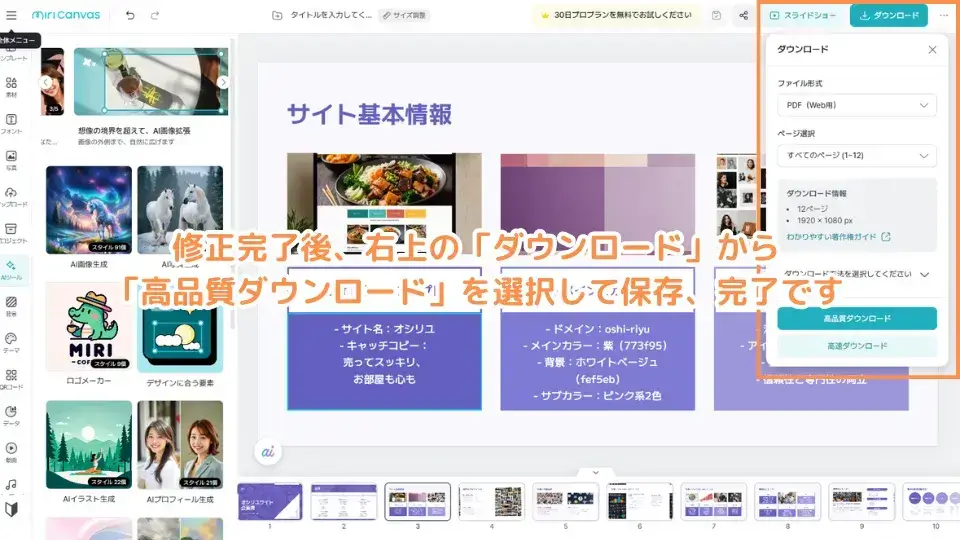Click the title input field

331,15
